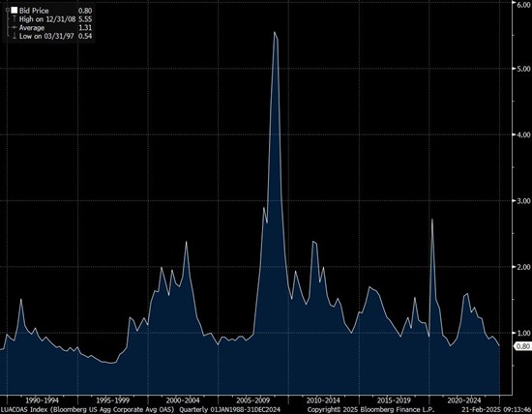The image size is (532, 414).
Task: Click the High marker icon in legend
Action: tap(15, 19)
